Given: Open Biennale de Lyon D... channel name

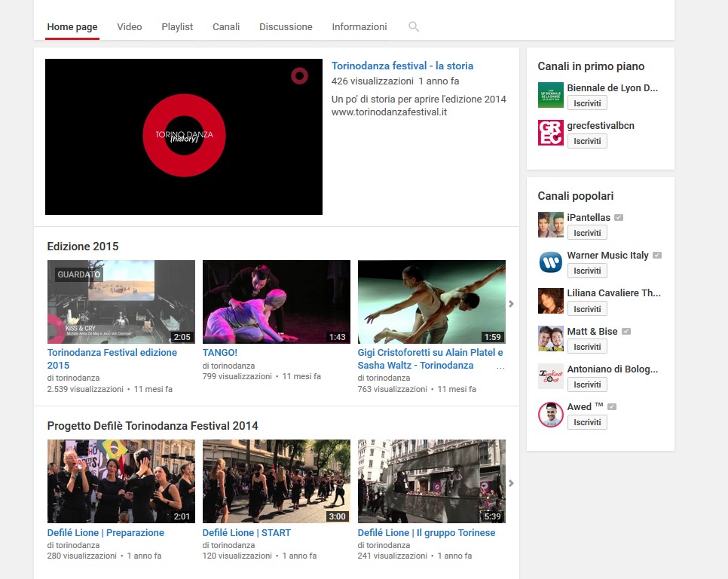Looking at the screenshot, I should (613, 87).
